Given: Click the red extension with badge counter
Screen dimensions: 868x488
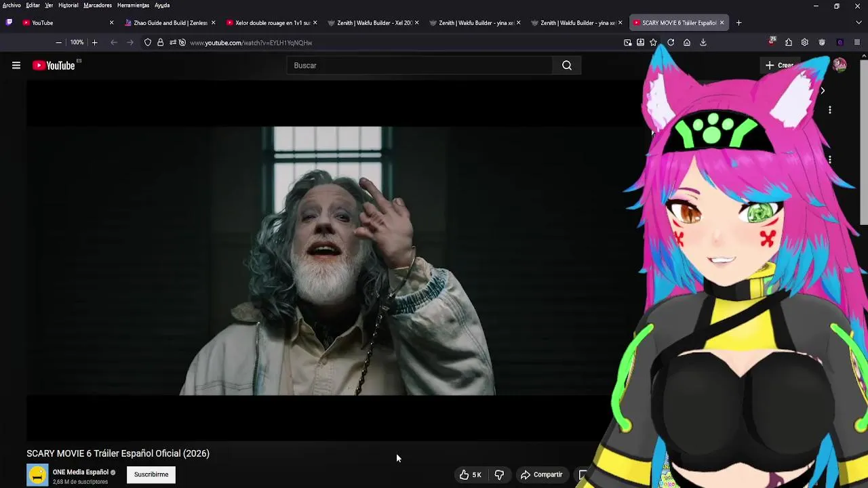Looking at the screenshot, I should (772, 42).
